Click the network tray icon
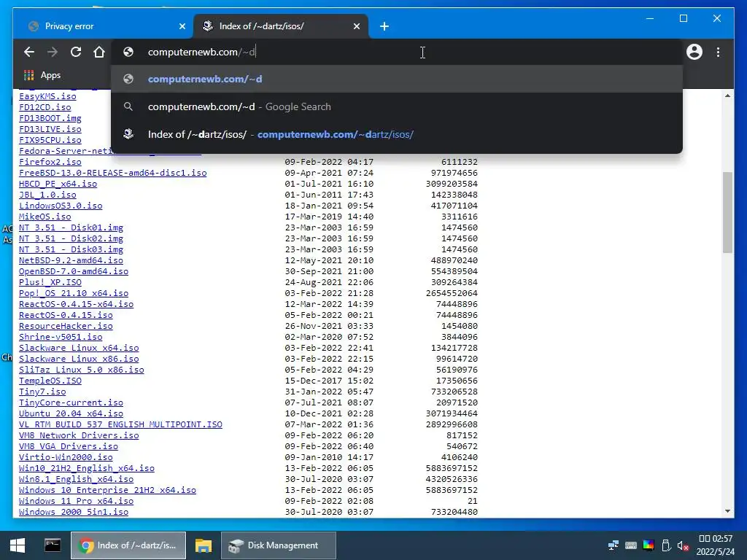747x560 pixels. (x=614, y=545)
